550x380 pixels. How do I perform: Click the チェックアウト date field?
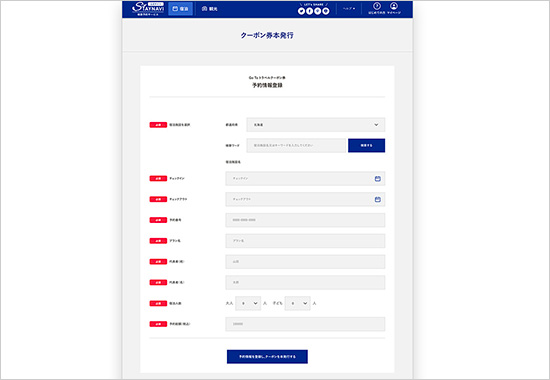point(305,199)
